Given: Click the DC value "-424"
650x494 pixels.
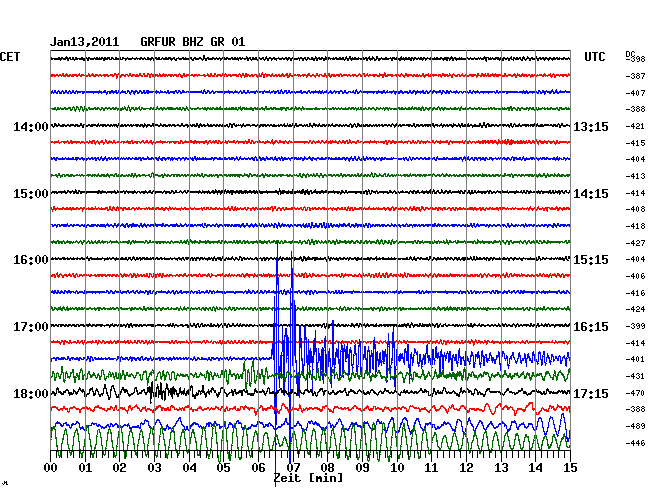Looking at the screenshot, I should point(635,309).
